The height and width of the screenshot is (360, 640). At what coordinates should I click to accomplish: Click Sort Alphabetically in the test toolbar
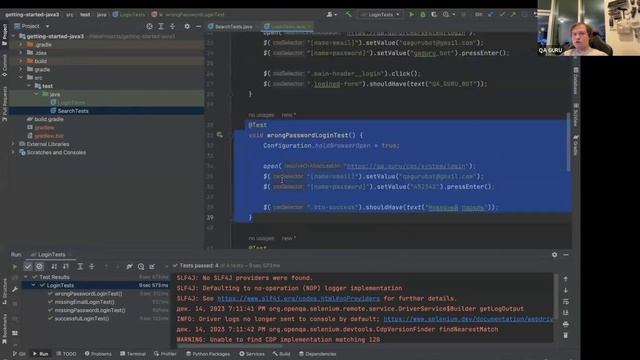point(54,267)
